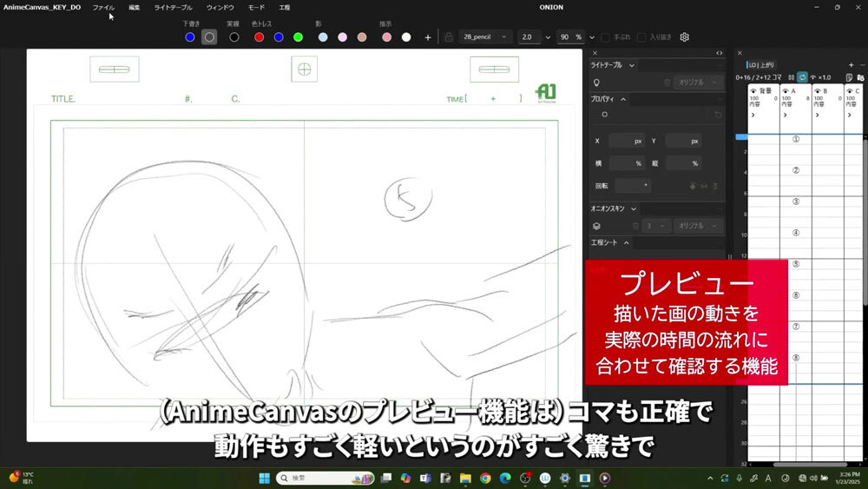Open File Explorer from the taskbar

(465, 478)
